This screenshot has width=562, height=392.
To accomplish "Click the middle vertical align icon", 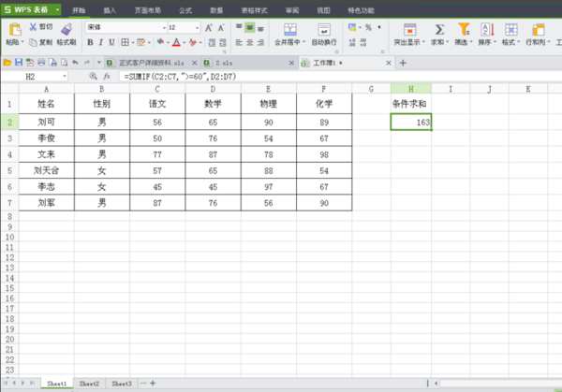I will click(249, 27).
